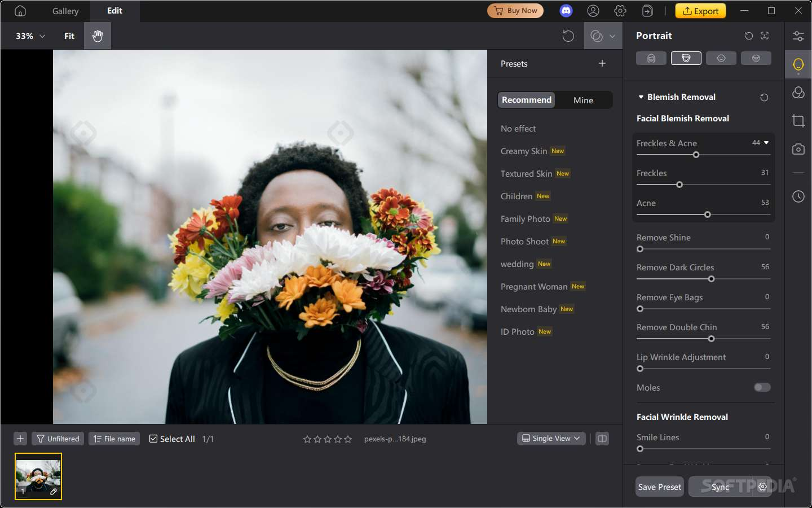Image resolution: width=812 pixels, height=508 pixels.
Task: Collapse the Blemish Removal section
Action: (641, 97)
